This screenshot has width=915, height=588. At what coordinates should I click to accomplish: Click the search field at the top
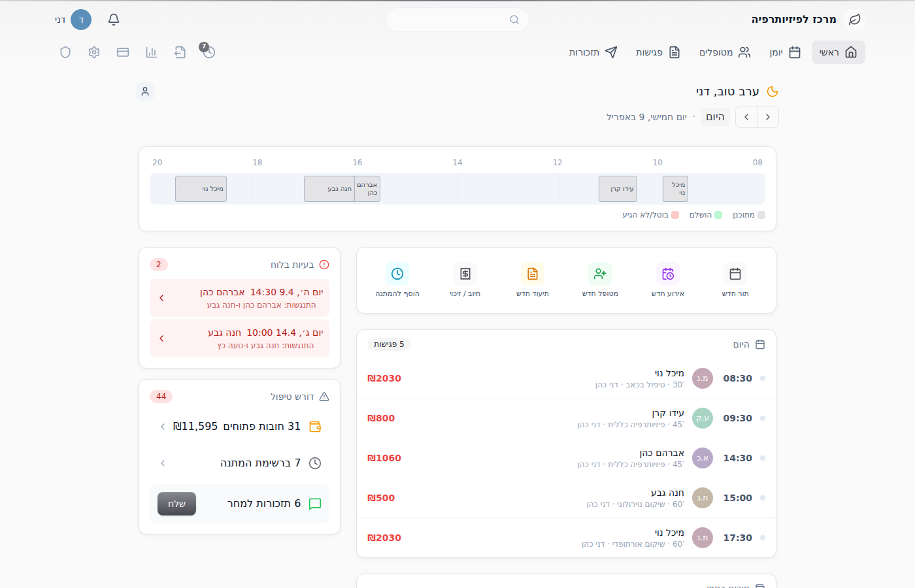click(457, 20)
